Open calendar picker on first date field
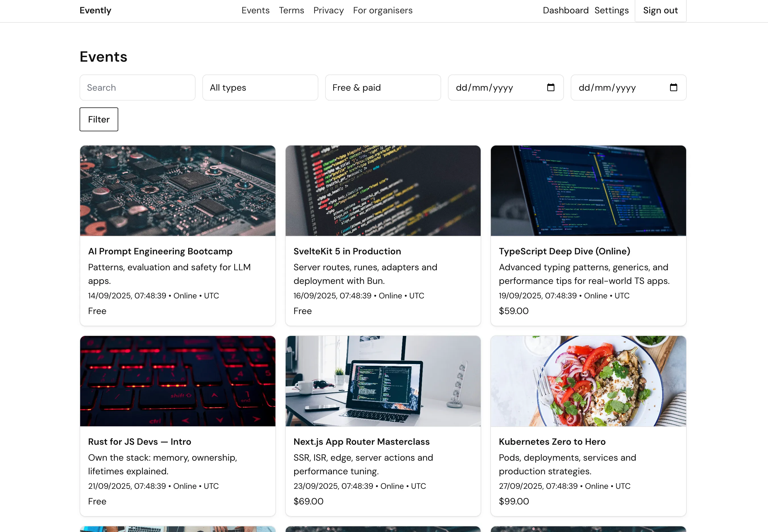768x532 pixels. click(x=551, y=87)
